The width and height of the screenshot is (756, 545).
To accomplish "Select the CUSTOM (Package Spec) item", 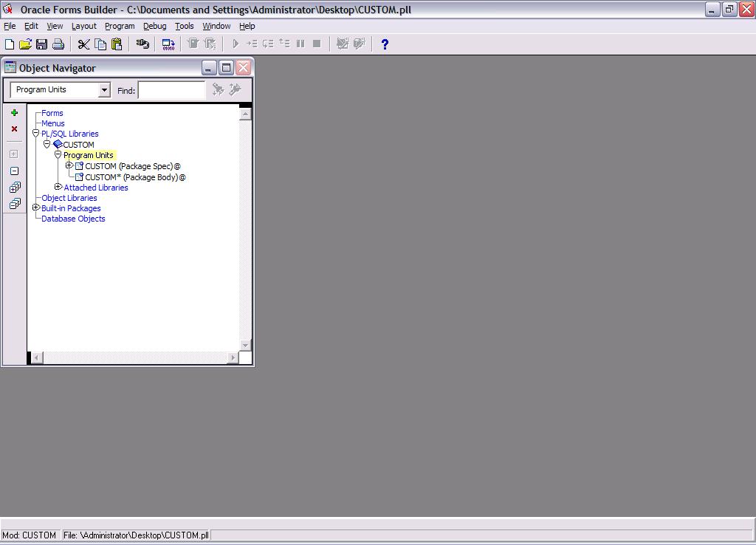I will (133, 166).
